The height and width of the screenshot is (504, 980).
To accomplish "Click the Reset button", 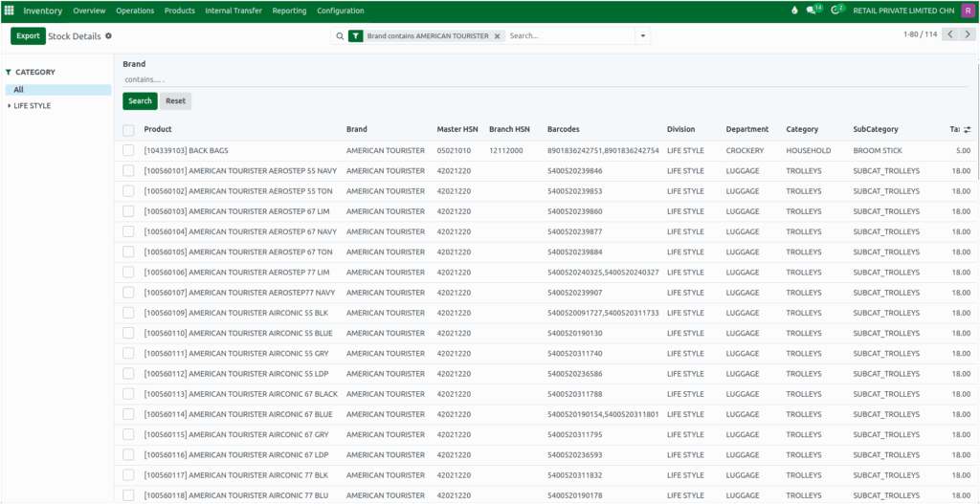I will [x=176, y=101].
